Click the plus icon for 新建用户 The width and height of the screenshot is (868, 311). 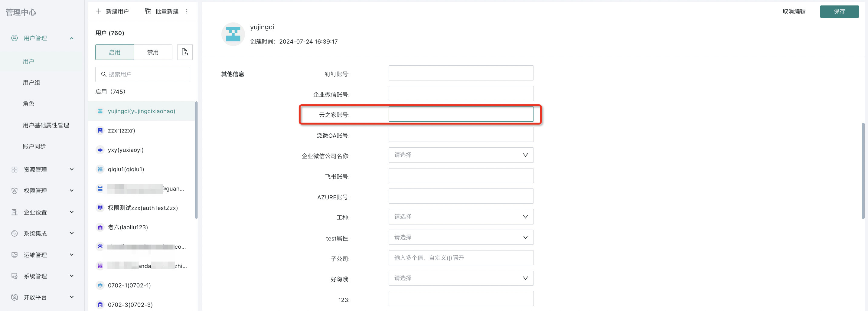coord(99,11)
